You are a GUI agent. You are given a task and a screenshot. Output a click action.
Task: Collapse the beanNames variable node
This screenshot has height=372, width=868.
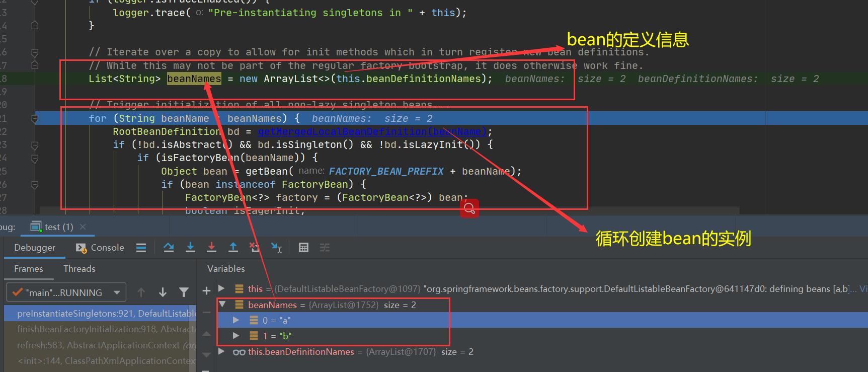coord(222,305)
